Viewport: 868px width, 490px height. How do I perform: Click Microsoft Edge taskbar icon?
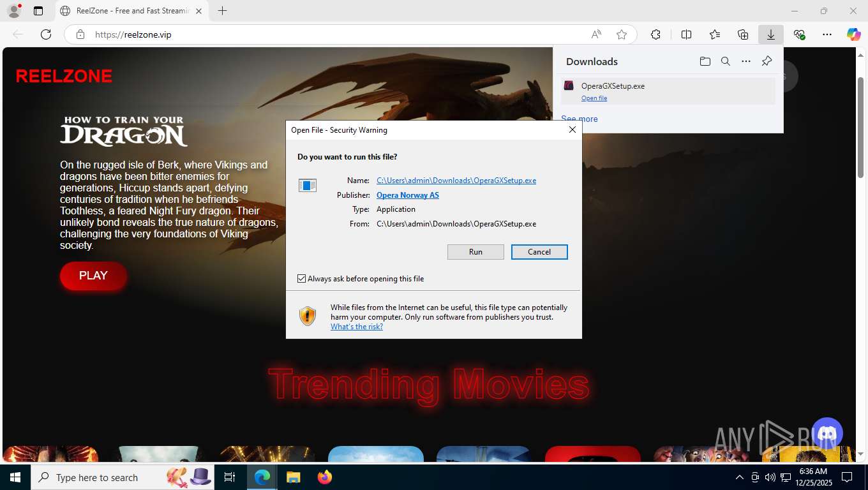point(262,477)
